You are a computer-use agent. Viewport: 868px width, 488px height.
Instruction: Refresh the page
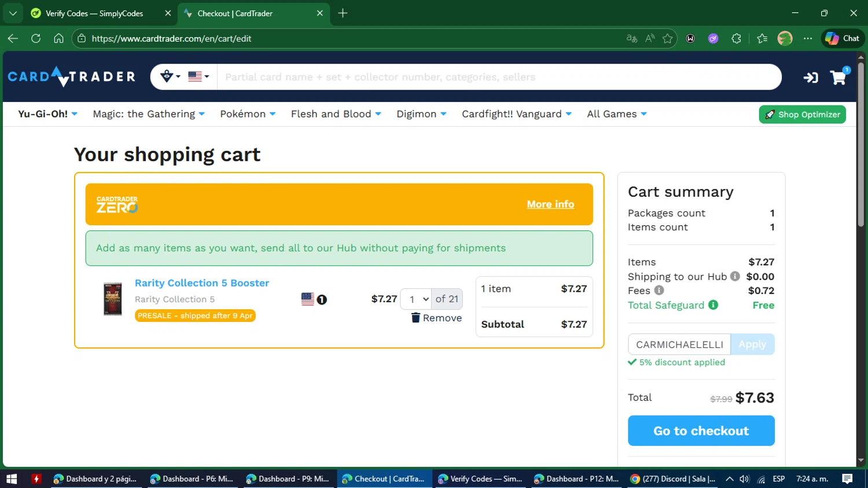click(36, 38)
